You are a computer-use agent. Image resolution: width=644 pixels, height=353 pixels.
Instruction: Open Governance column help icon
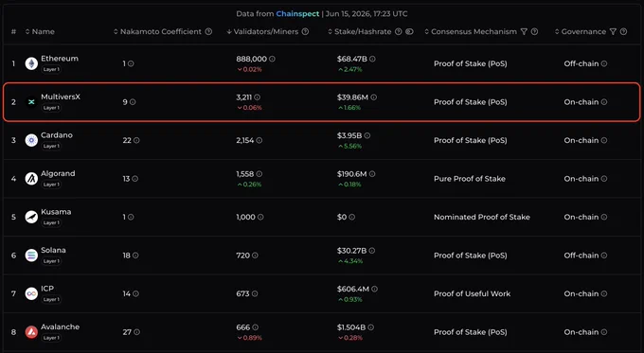tap(623, 31)
